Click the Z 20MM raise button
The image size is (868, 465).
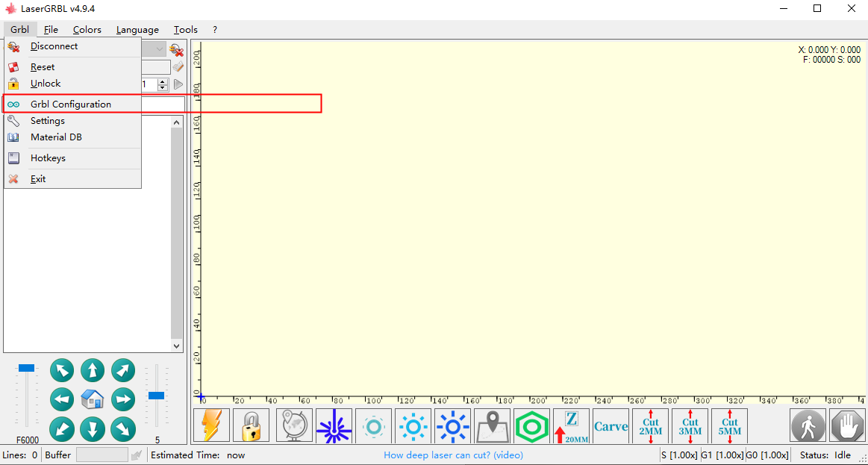point(571,425)
